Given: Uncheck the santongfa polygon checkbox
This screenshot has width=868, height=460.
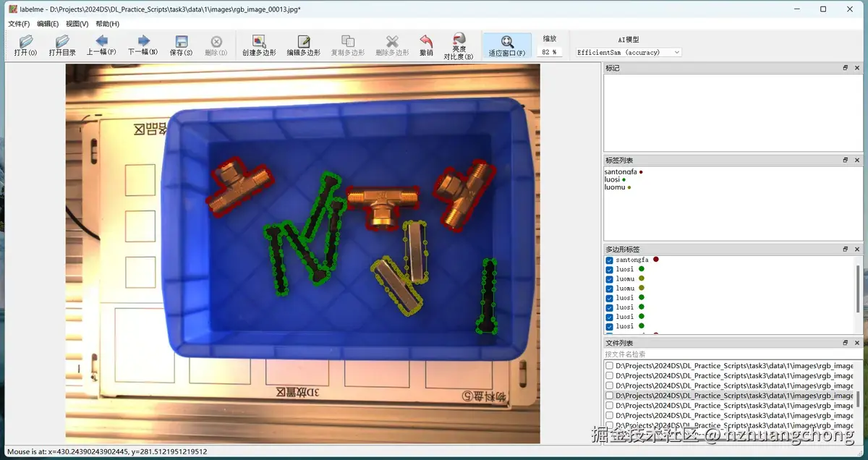Looking at the screenshot, I should tap(610, 260).
